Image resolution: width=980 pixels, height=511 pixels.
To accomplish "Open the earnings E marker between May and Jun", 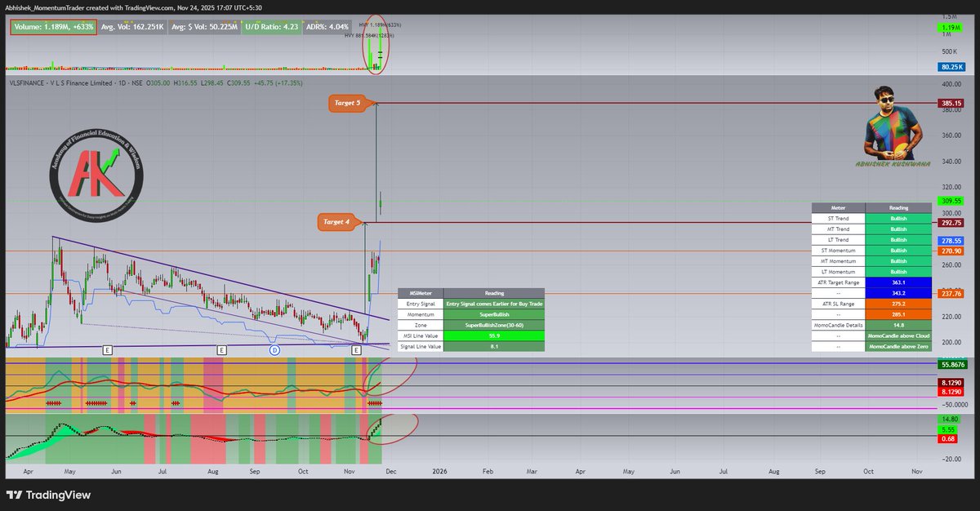I will [107, 349].
